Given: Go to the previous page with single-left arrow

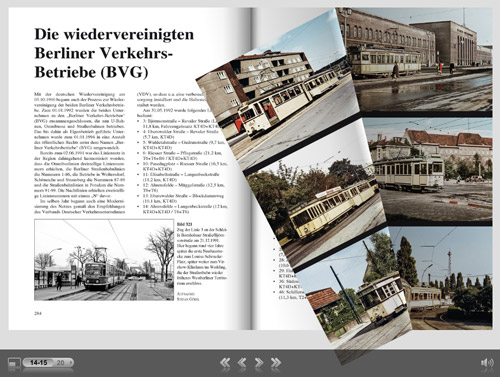Looking at the screenshot, I should [x=242, y=363].
